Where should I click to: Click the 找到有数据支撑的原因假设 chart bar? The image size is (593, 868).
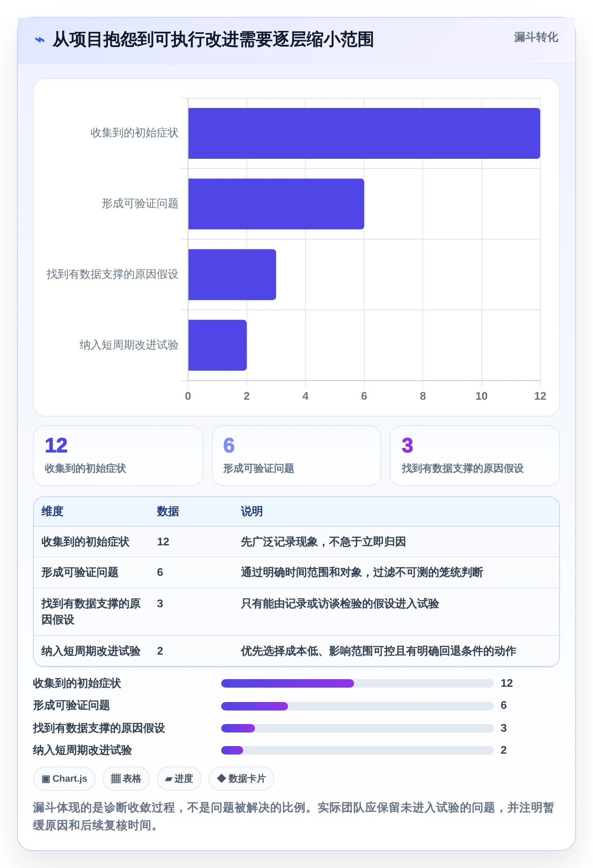[x=232, y=274]
